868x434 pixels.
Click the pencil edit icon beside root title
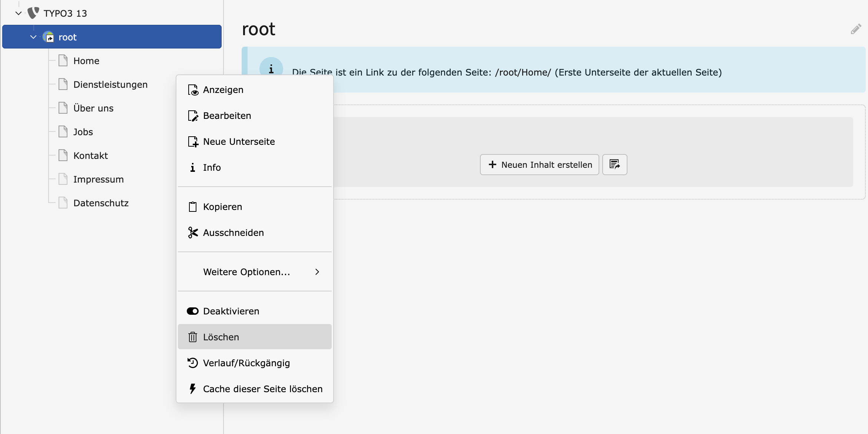[x=856, y=29]
